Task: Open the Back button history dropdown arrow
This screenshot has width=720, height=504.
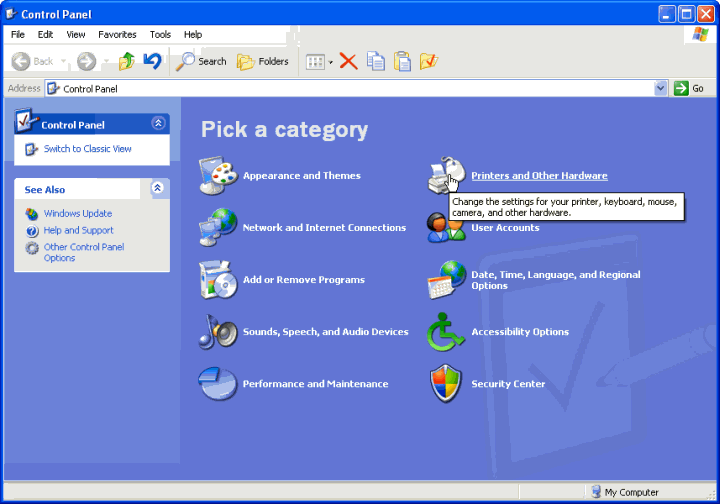Action: click(x=63, y=61)
